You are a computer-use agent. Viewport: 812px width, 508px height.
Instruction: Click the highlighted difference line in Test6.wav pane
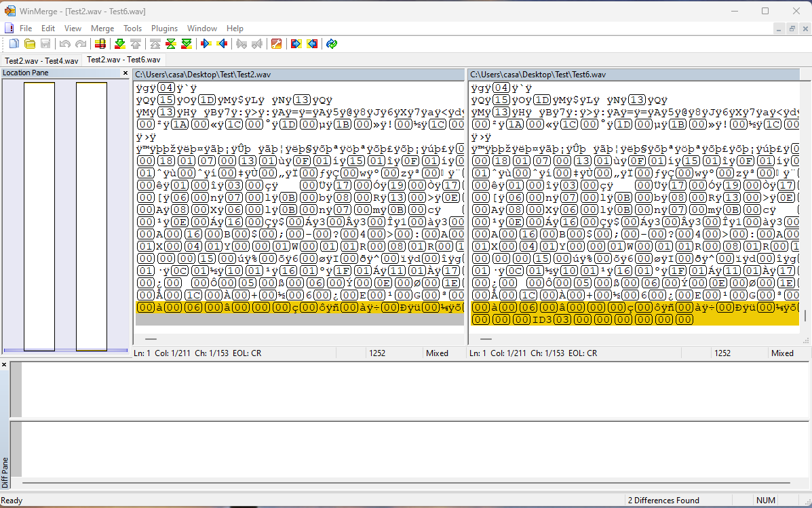[x=635, y=313]
